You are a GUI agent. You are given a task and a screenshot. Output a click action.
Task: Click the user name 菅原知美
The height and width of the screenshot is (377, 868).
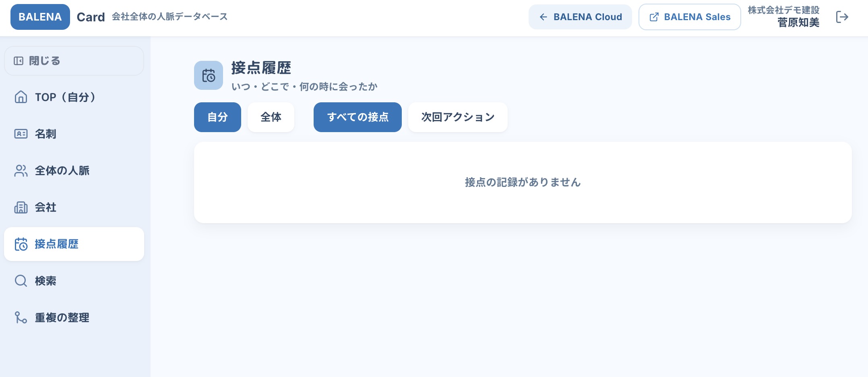[x=798, y=23]
